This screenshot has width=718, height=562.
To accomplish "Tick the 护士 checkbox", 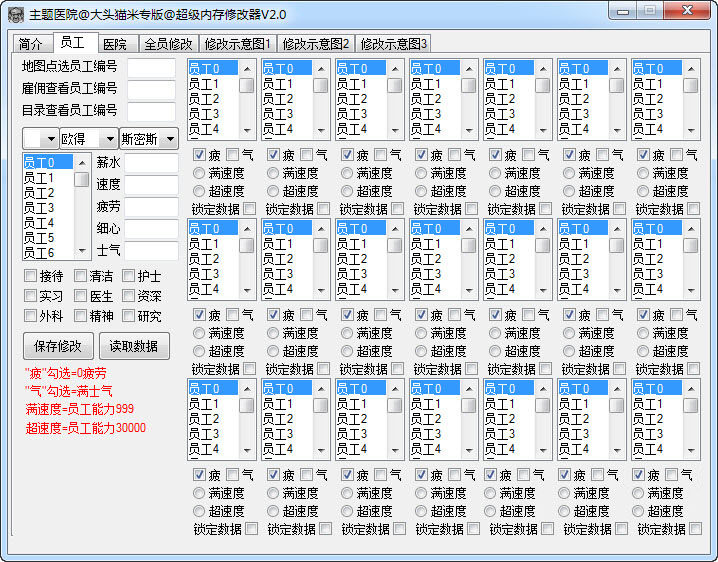I will pos(128,276).
